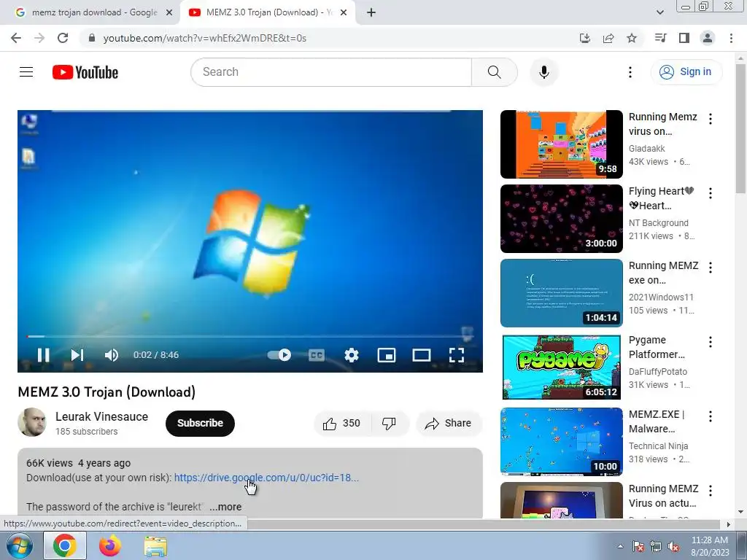Open options for MEMZ.EXE Malware video
747x560 pixels.
710,416
